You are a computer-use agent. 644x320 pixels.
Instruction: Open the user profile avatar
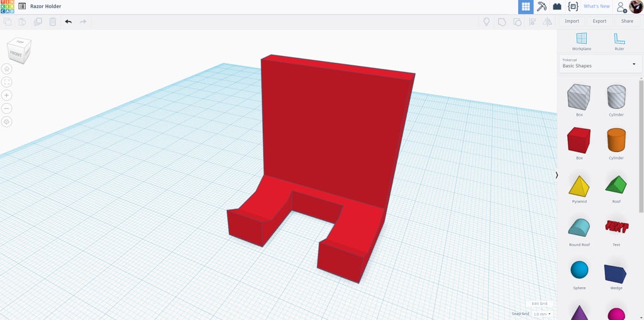click(635, 6)
